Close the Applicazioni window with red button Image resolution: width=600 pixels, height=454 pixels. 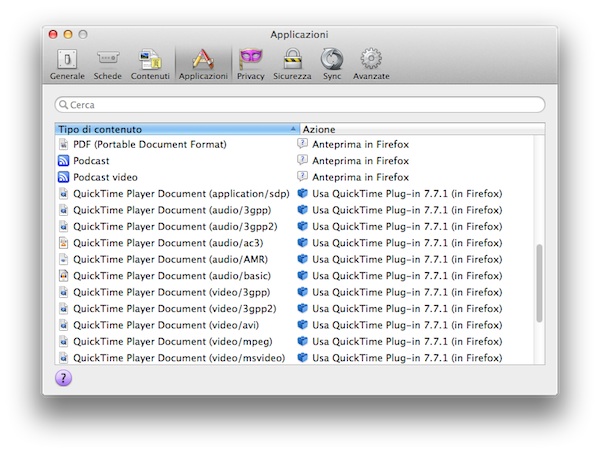(53, 34)
